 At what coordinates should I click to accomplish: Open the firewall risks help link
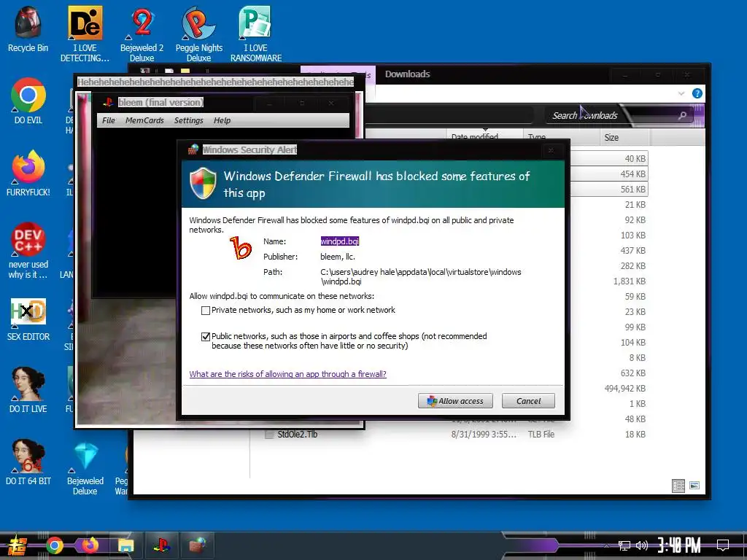[x=287, y=374]
